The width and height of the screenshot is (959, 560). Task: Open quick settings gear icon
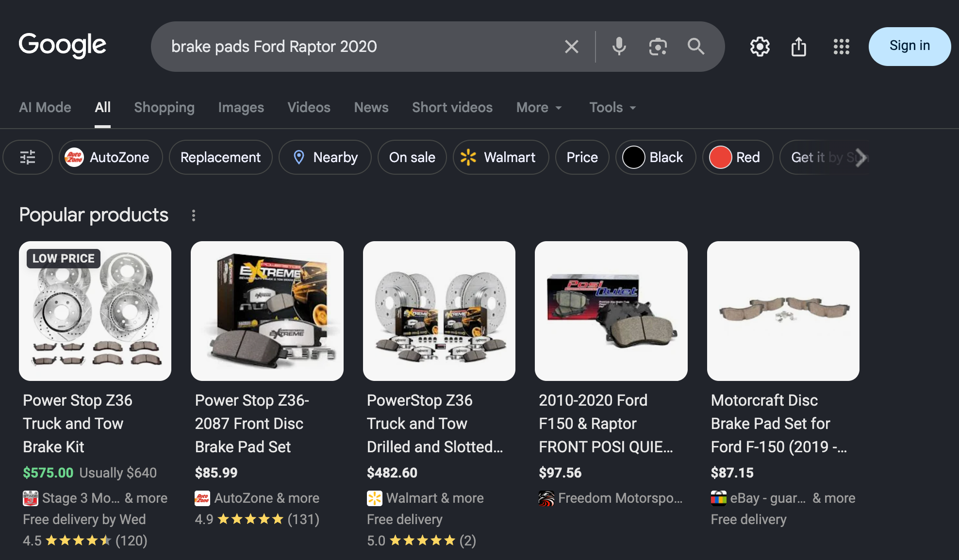click(x=760, y=47)
